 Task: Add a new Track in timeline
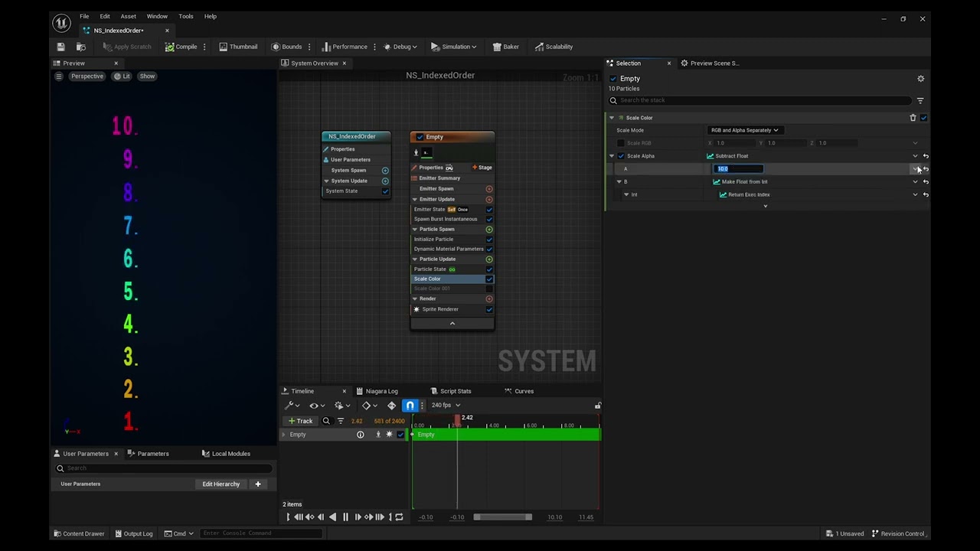(x=300, y=421)
